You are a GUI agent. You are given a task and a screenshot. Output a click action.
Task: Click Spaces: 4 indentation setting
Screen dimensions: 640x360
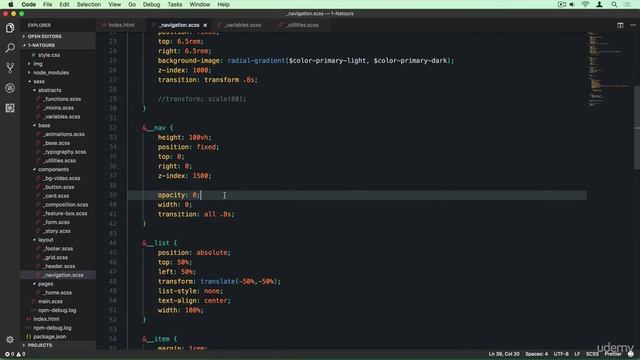click(536, 354)
